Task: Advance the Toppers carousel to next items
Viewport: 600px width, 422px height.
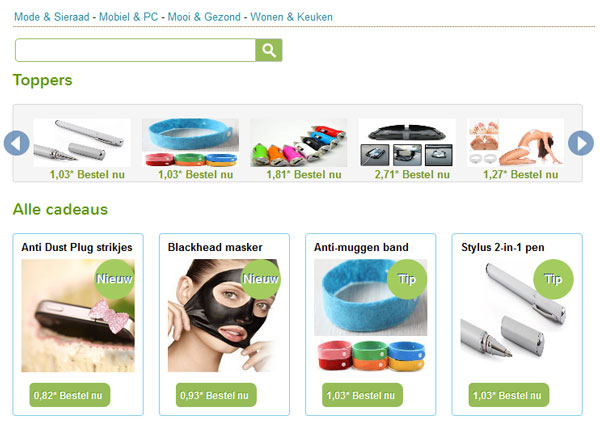Action: click(581, 143)
